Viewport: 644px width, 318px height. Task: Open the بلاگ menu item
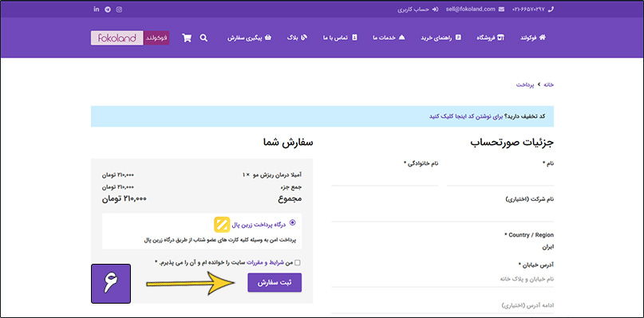click(x=297, y=37)
